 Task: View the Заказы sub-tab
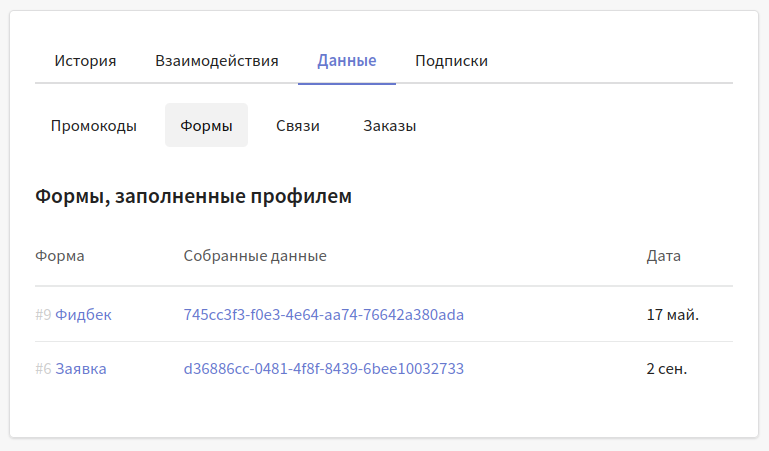point(389,125)
